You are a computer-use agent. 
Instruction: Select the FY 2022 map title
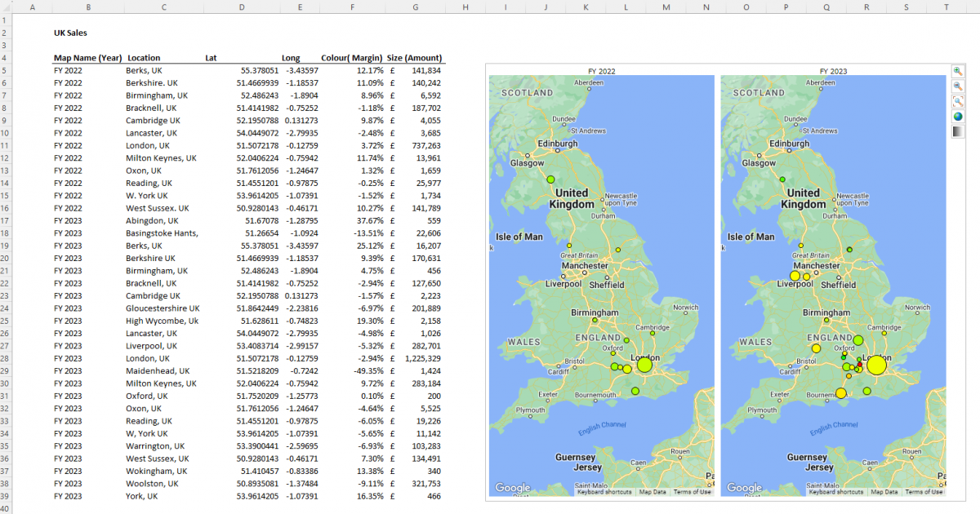(x=602, y=71)
